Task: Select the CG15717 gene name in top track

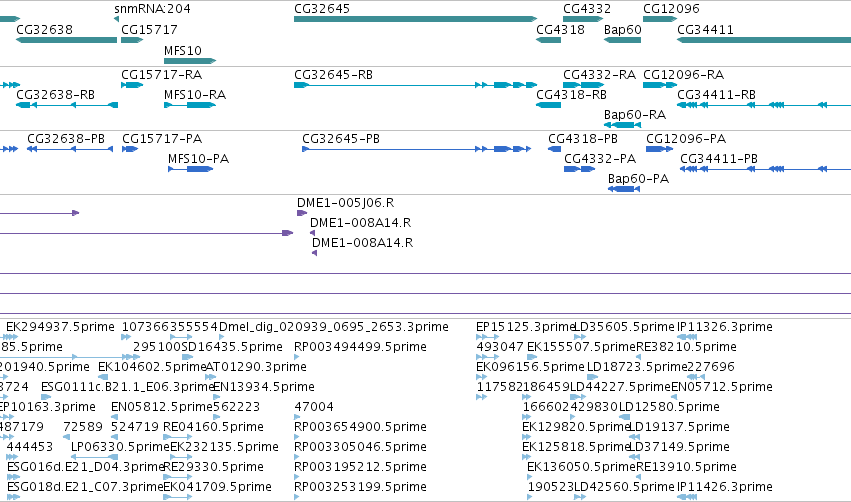Action: pyautogui.click(x=149, y=29)
